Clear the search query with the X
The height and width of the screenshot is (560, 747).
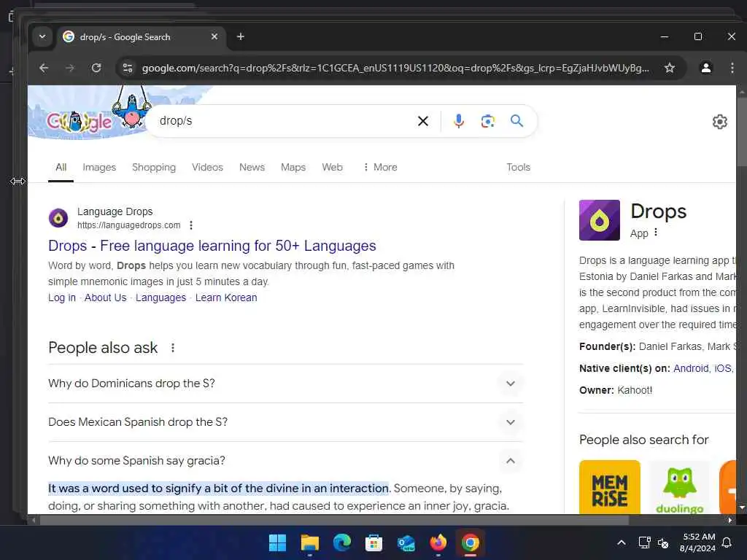tap(422, 121)
